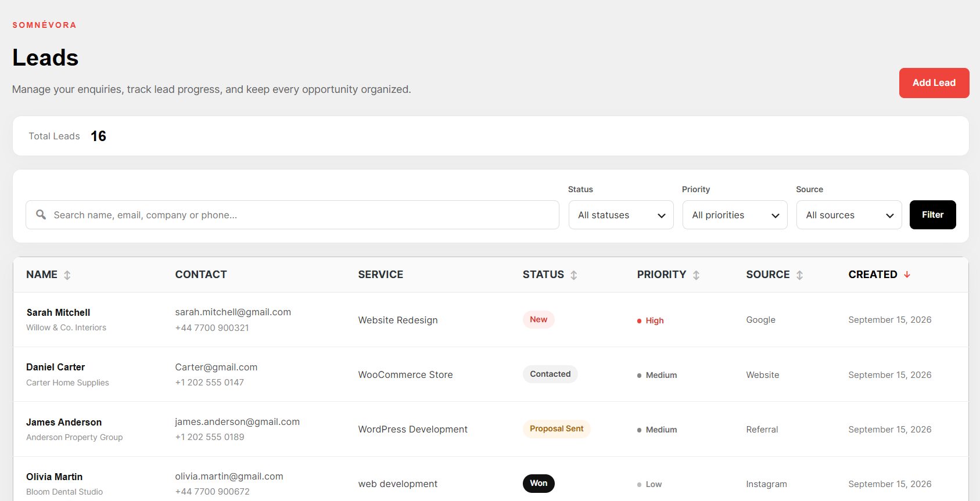Click the Won status badge

539,483
